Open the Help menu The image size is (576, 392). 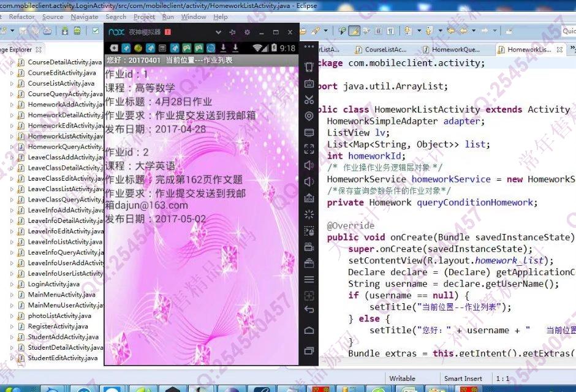tap(221, 17)
